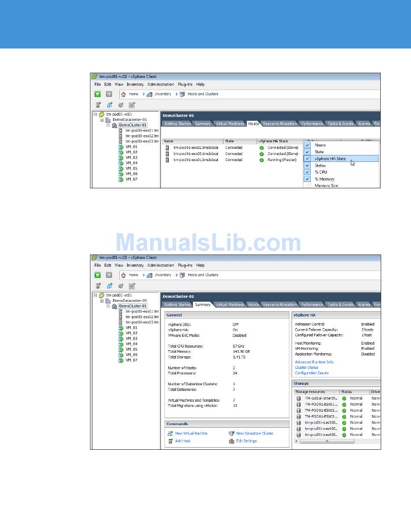Collapse DemoCluster-01 node in hosts-list window tree
The height and width of the screenshot is (532, 411).
coord(108,125)
